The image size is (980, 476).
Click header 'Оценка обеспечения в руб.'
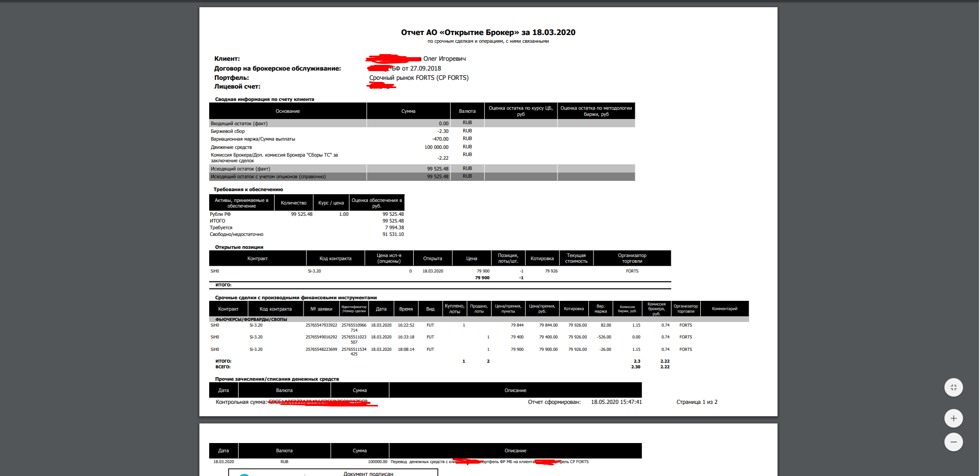point(377,203)
